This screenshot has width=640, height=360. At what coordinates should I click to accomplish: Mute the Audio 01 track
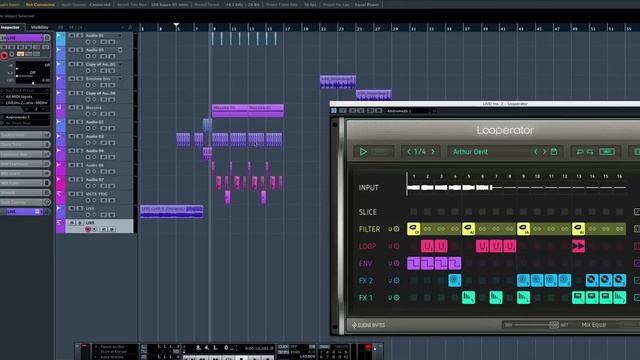pyautogui.click(x=72, y=36)
